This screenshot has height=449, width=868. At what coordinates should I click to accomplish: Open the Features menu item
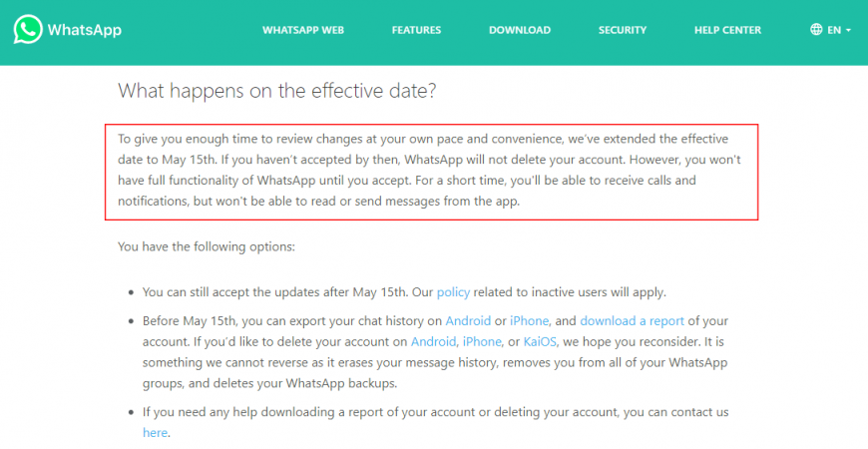(x=416, y=30)
